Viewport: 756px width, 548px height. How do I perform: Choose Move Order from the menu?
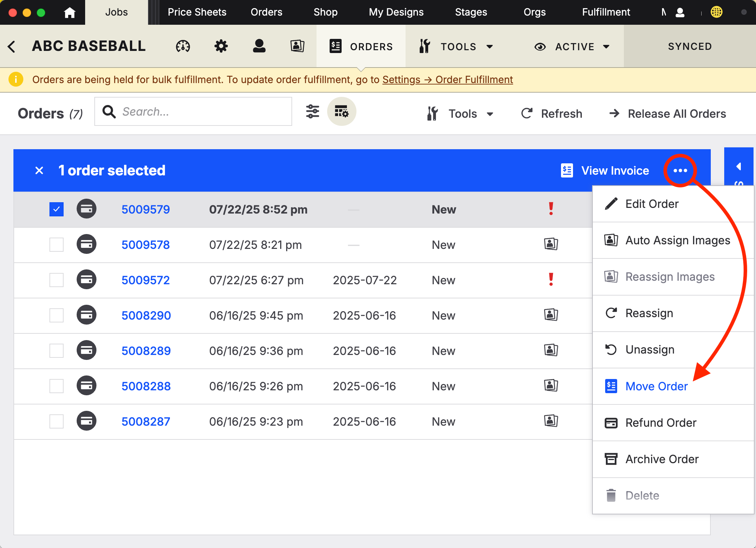pyautogui.click(x=656, y=386)
